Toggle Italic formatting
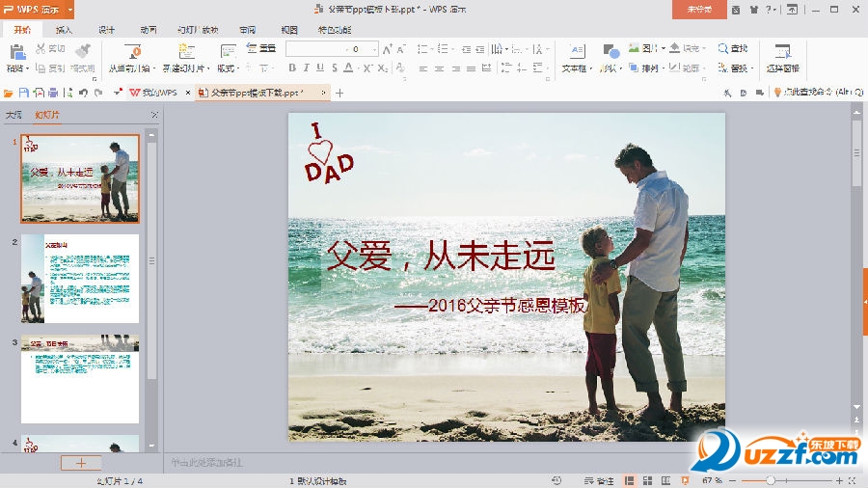This screenshot has height=488, width=868. coord(307,68)
